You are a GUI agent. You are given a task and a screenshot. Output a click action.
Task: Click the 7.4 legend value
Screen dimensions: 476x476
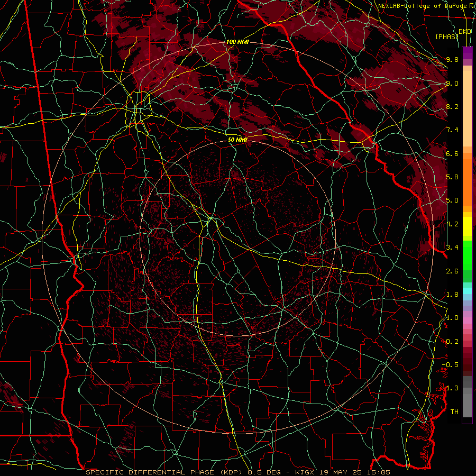coord(452,130)
